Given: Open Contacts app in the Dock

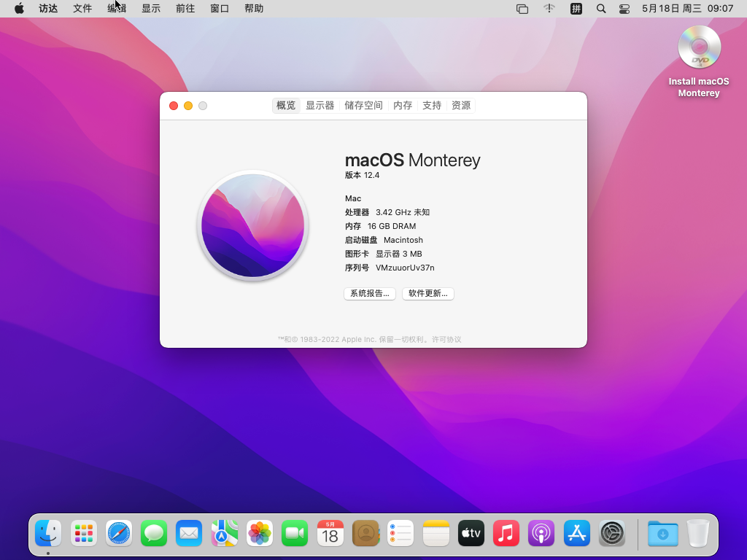Looking at the screenshot, I should 365,533.
